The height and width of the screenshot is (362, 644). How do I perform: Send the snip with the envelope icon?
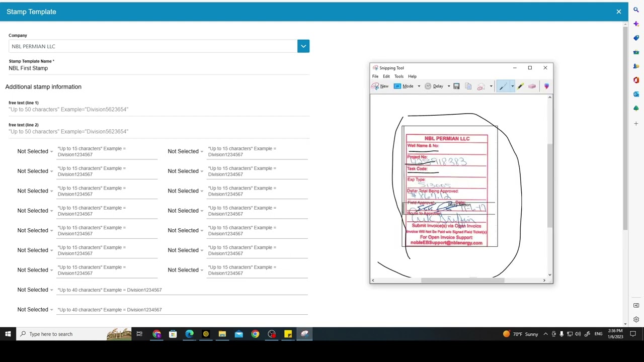coord(481,86)
